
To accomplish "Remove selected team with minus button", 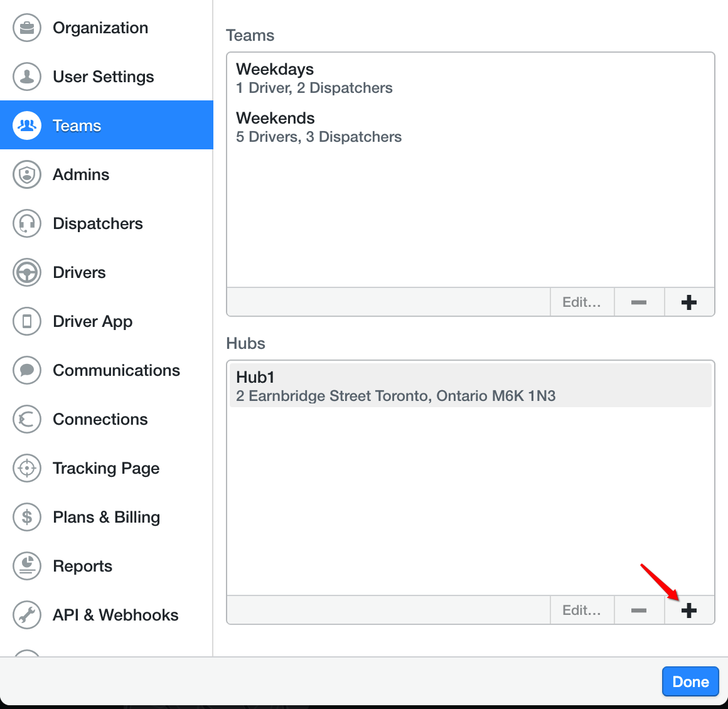I will [x=639, y=302].
